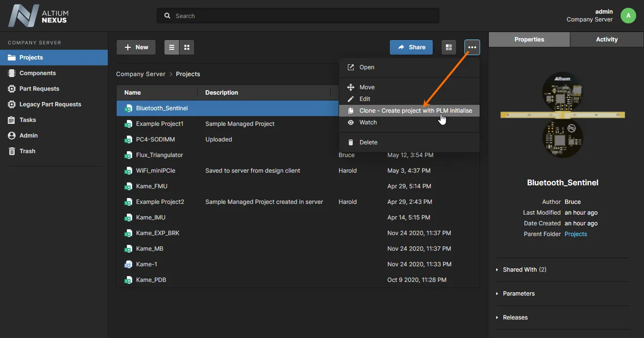This screenshot has width=644, height=338.
Task: Click the Components chip icon in sidebar
Action: 12,73
